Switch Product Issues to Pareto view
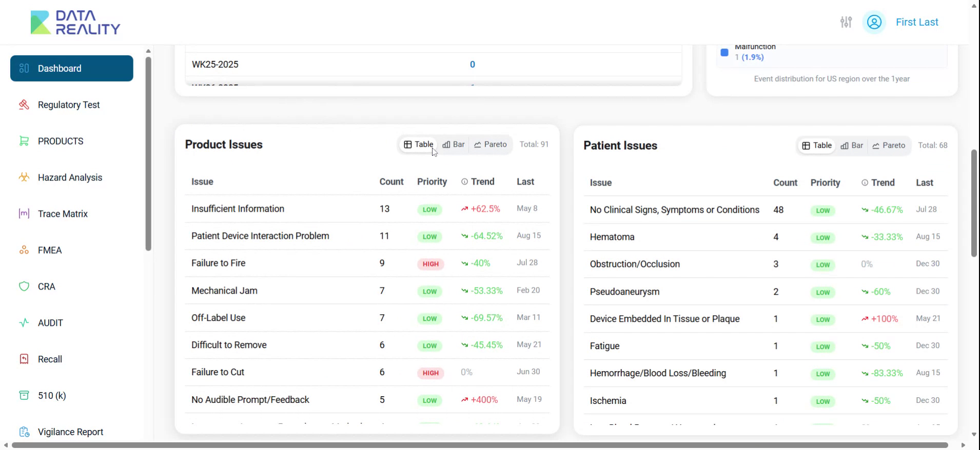980x450 pixels. coord(491,145)
